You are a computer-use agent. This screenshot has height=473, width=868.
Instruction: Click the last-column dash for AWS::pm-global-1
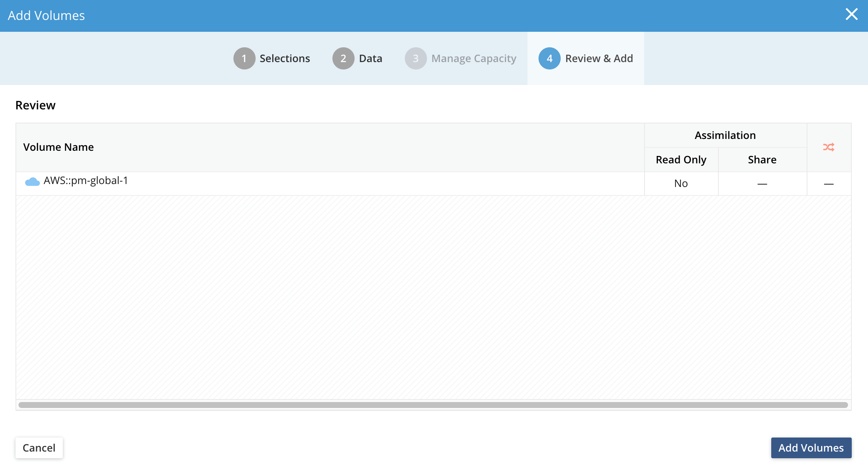(828, 184)
